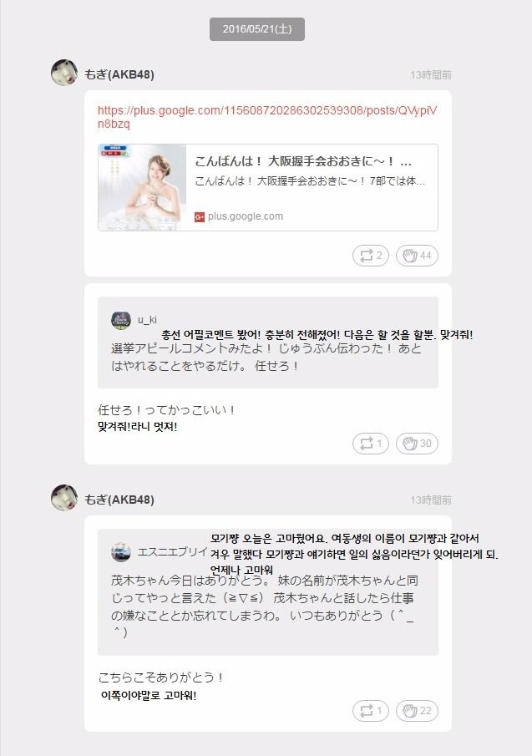Image resolution: width=532 pixels, height=756 pixels.
Task: Click the もぎ(AKB48) username on second post
Action: point(119,500)
